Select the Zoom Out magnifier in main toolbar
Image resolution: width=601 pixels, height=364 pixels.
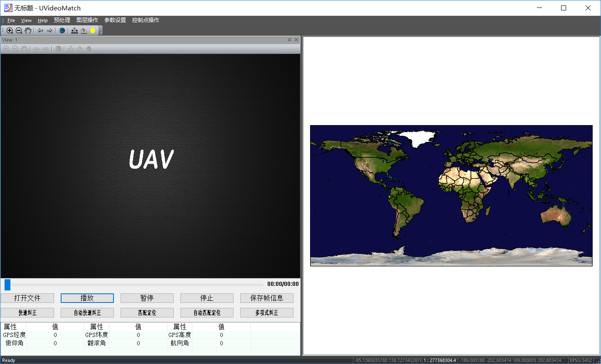click(19, 30)
